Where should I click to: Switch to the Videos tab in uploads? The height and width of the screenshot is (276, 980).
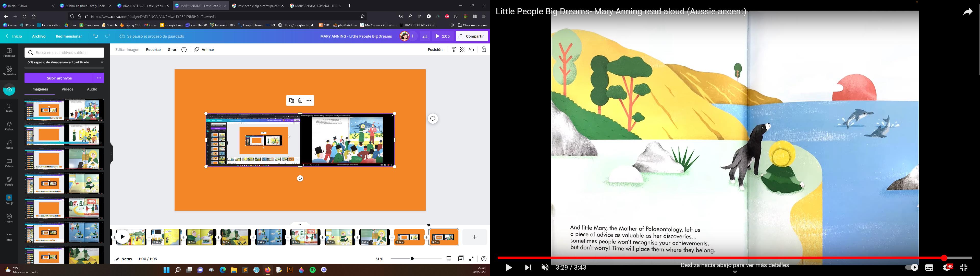[x=67, y=89]
